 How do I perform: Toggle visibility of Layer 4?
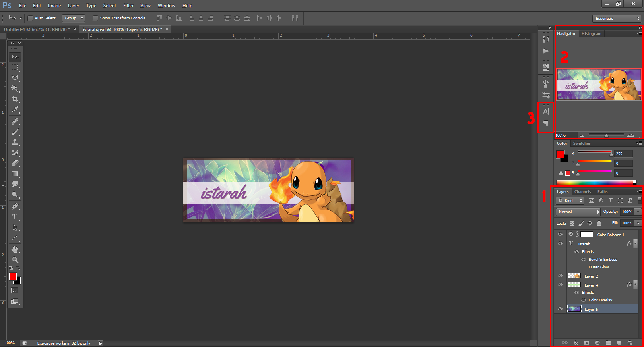point(560,285)
